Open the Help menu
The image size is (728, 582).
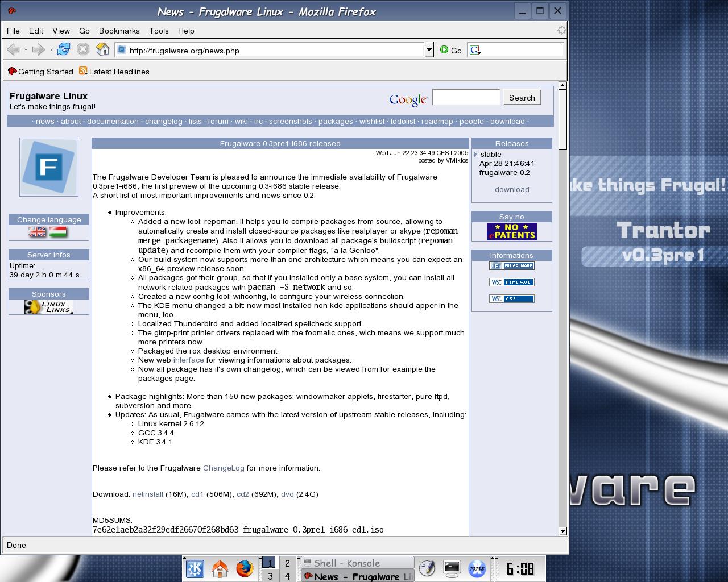point(186,31)
